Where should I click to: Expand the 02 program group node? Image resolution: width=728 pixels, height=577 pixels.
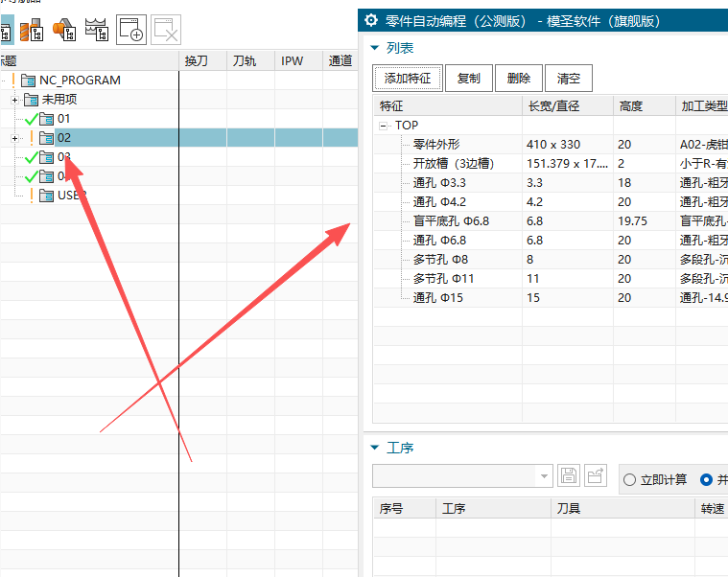point(14,138)
